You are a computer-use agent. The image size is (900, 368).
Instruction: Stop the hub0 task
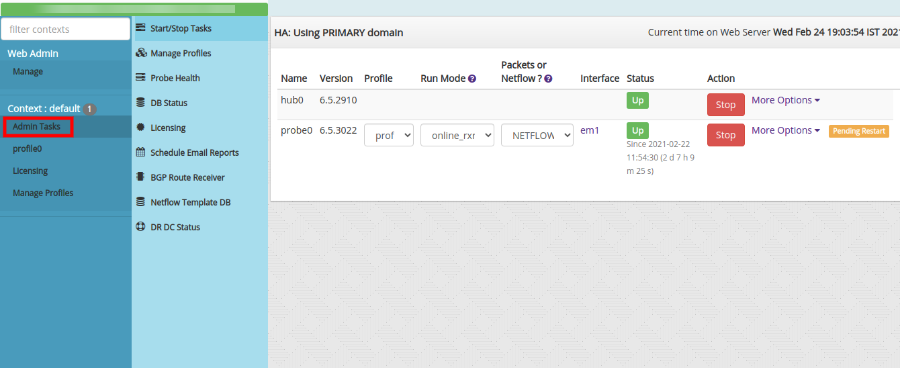726,105
